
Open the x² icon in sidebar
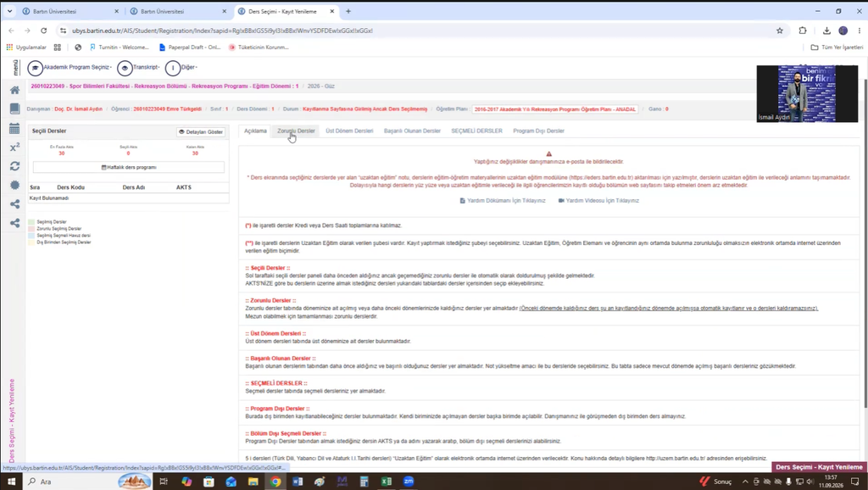[x=15, y=147]
